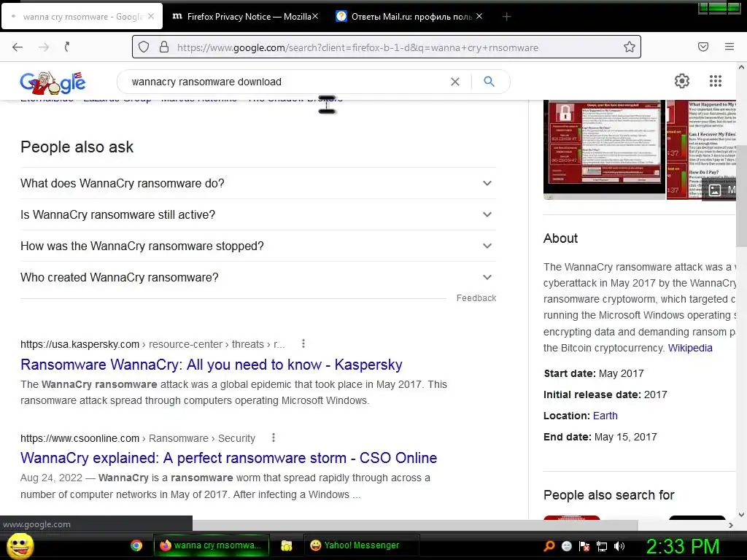
Task: Click 'End date: May 15, 2017' text
Action: [x=600, y=437]
